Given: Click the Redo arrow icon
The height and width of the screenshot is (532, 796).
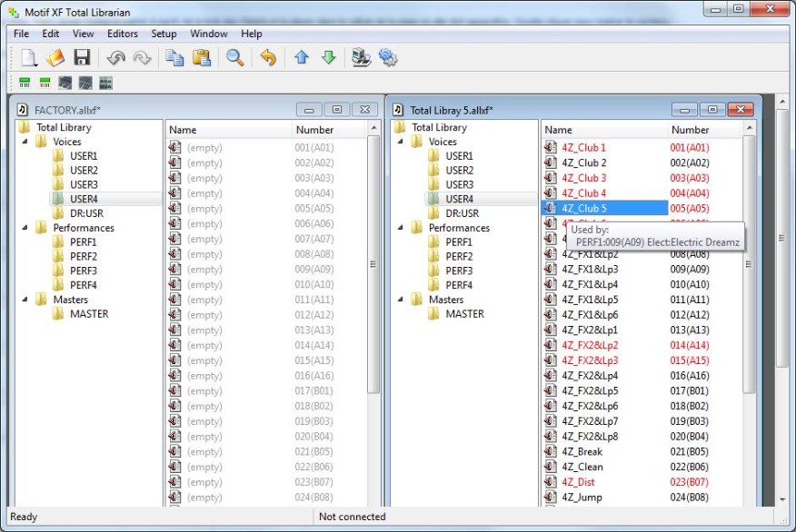Looking at the screenshot, I should tap(142, 58).
